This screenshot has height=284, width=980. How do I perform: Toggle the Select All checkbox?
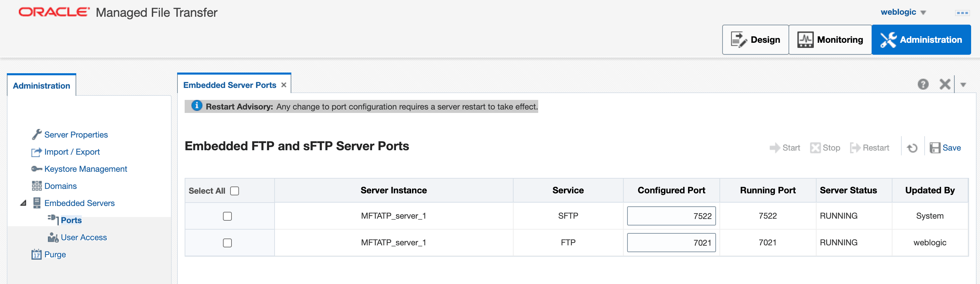pyautogui.click(x=234, y=191)
